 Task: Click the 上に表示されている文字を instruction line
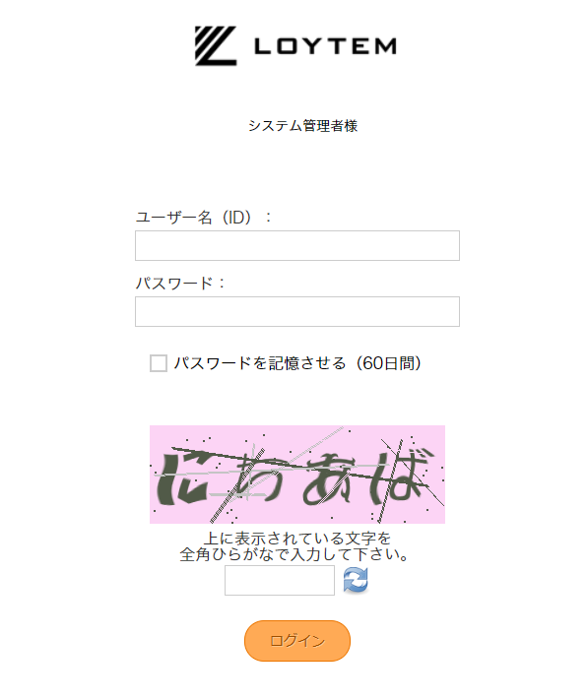[297, 538]
